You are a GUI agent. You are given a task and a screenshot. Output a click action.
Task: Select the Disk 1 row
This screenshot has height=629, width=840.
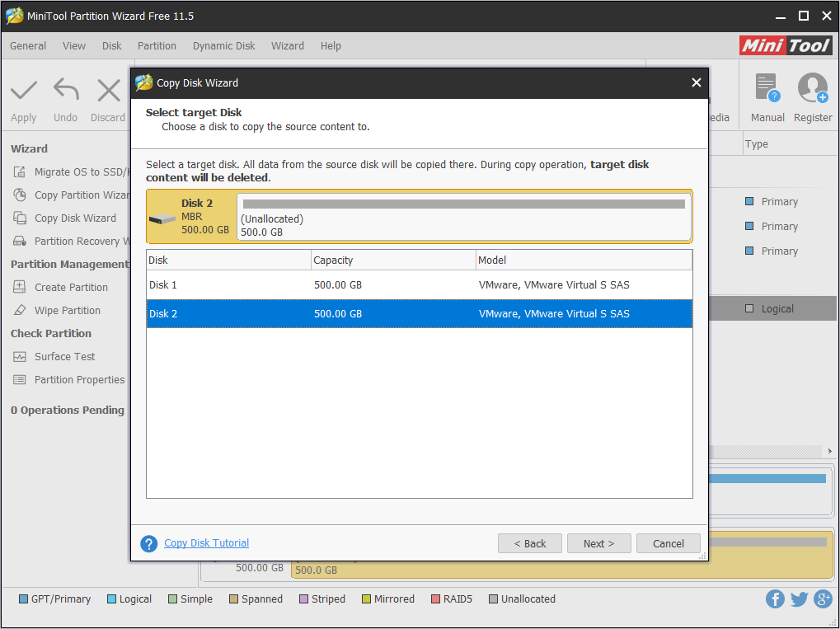pyautogui.click(x=420, y=285)
